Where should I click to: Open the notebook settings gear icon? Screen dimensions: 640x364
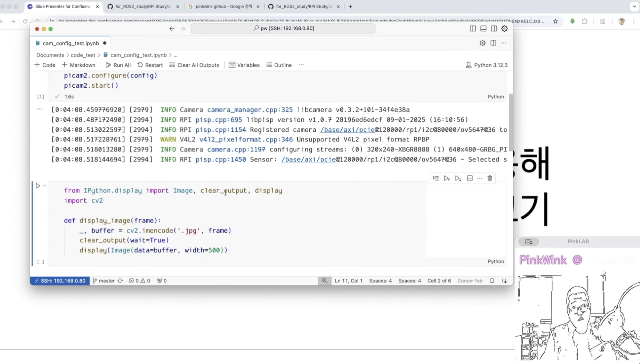pos(482,43)
